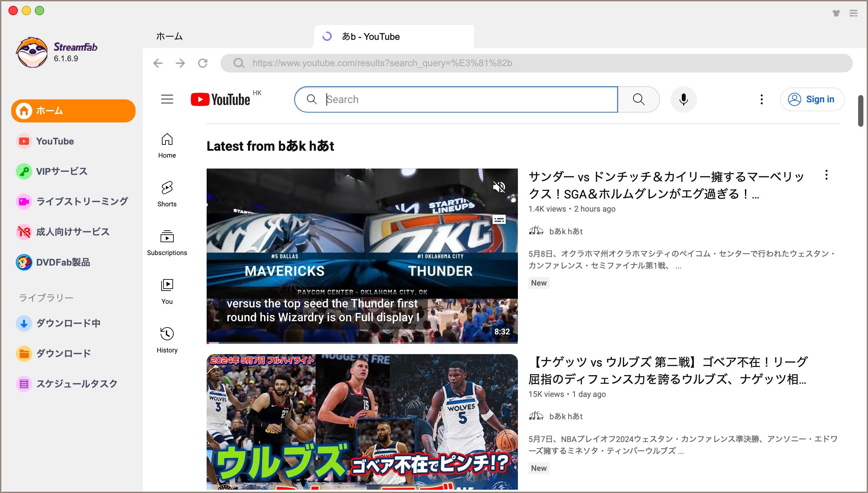
Task: Open You in mini guide
Action: (x=167, y=292)
